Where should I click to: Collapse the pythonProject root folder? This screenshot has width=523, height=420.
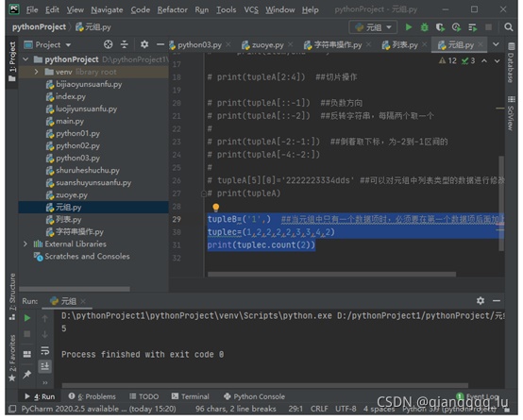tap(25, 59)
